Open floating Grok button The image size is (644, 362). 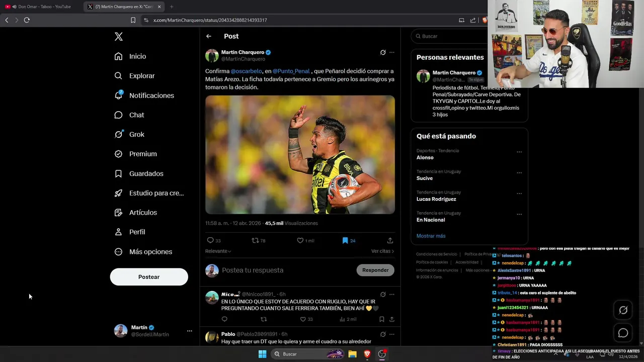click(623, 310)
